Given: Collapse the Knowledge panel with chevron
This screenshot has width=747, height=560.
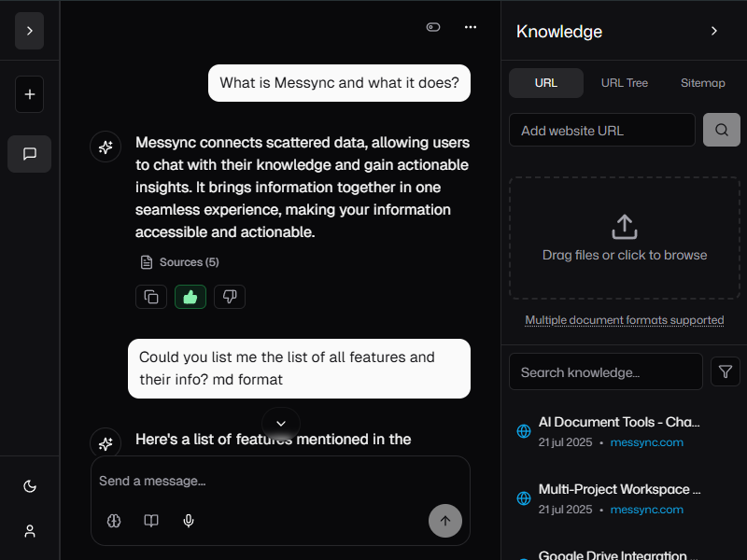Looking at the screenshot, I should coord(713,31).
